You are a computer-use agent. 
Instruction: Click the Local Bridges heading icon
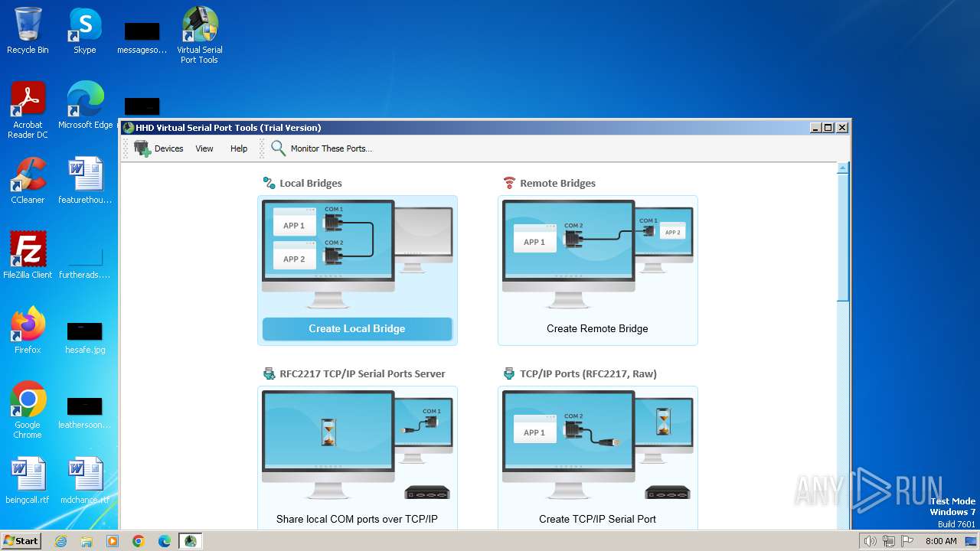(x=269, y=183)
